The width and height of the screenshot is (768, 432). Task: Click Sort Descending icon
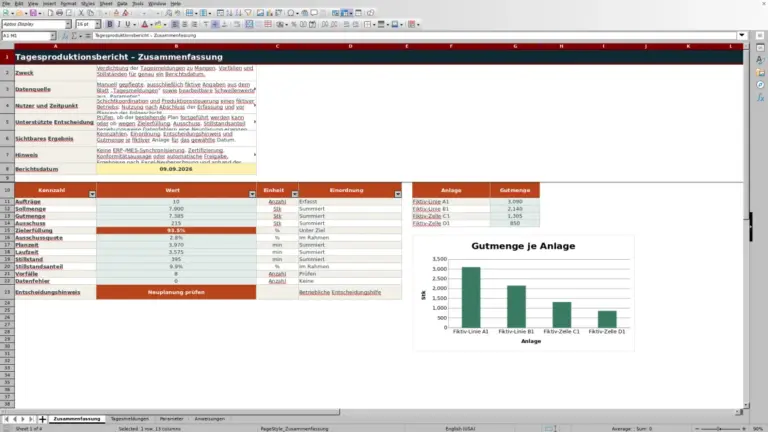click(x=239, y=13)
